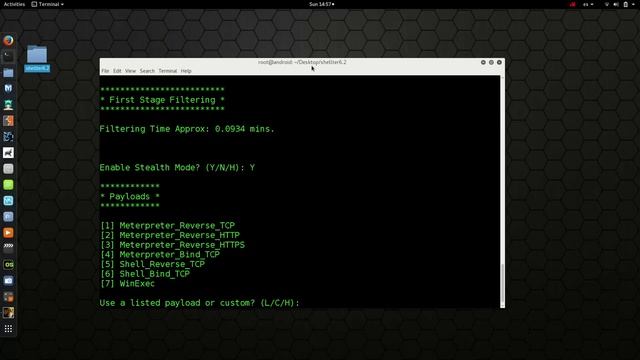This screenshot has height=360, width=640.
Task: Launch Firefox from the dock
Action: point(8,40)
